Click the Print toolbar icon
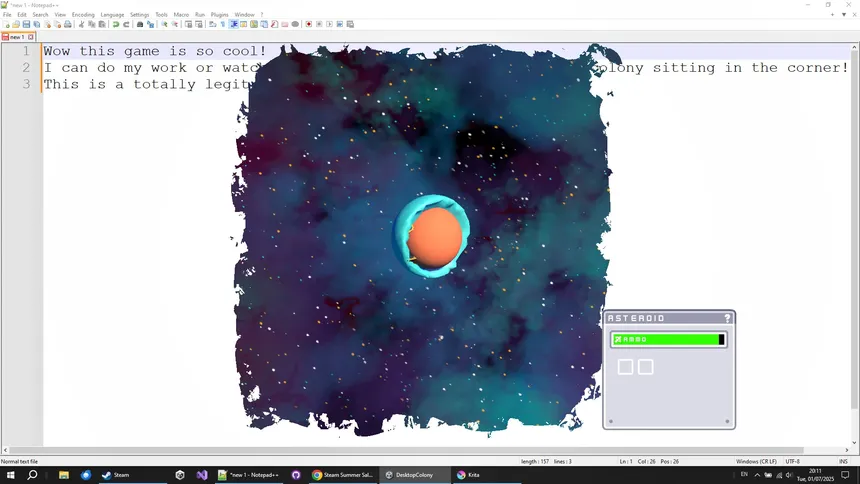 point(67,24)
